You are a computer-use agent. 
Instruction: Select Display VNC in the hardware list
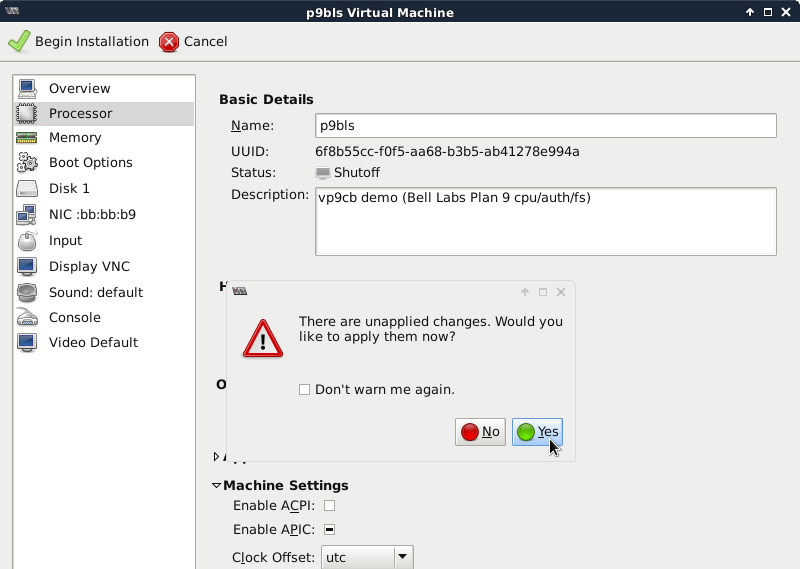pos(89,267)
